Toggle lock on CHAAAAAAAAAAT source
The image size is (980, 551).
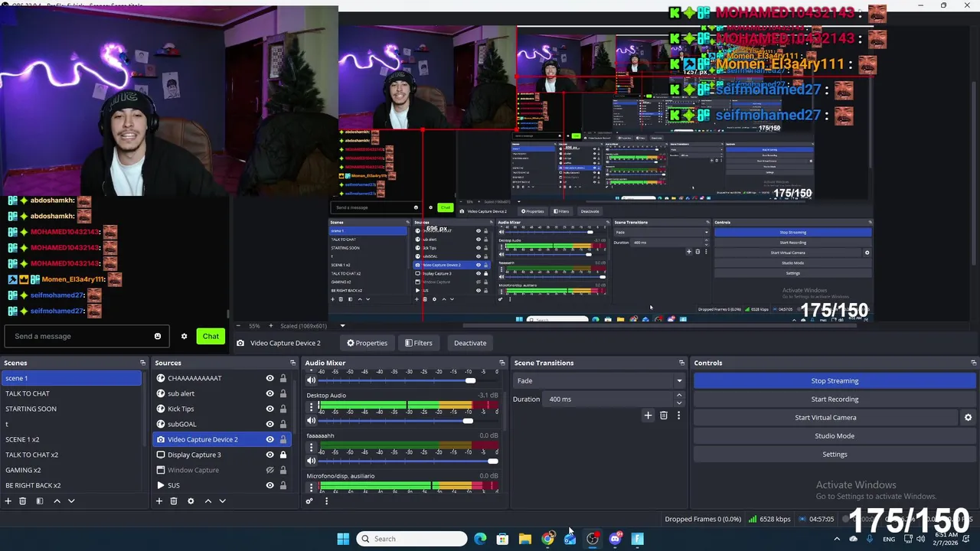click(x=283, y=378)
